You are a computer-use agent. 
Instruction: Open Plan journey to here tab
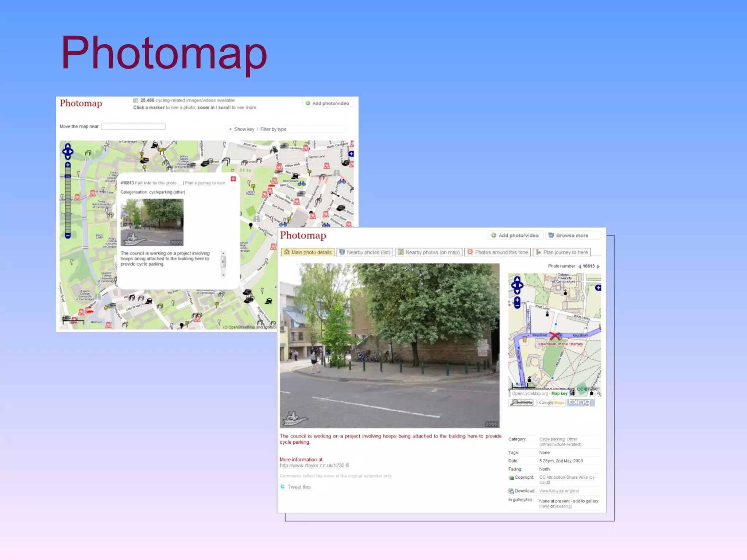point(562,252)
